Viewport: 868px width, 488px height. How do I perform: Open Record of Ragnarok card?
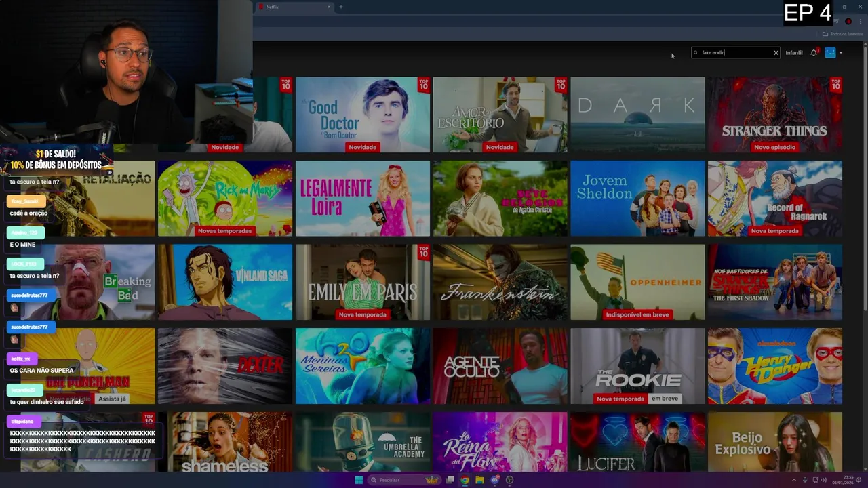point(775,199)
